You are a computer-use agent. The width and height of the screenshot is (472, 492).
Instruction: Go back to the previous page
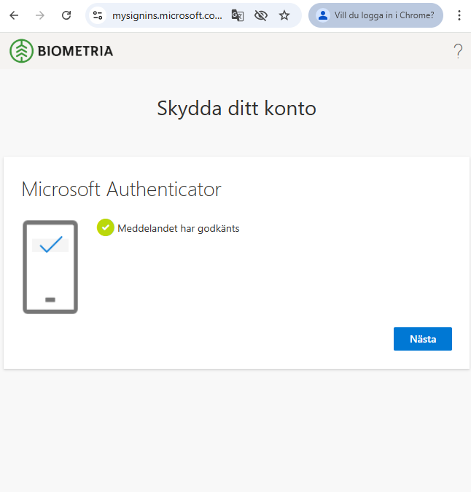click(x=14, y=15)
